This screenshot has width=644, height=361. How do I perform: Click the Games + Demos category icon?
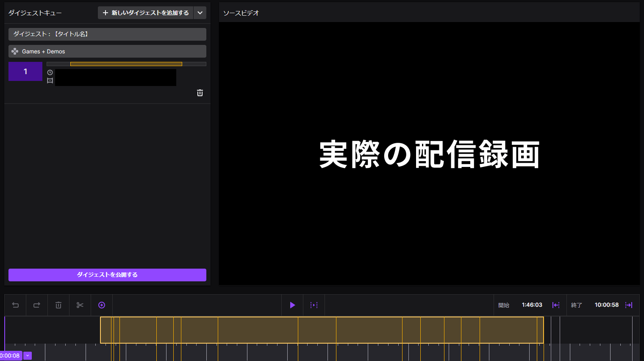click(x=15, y=51)
